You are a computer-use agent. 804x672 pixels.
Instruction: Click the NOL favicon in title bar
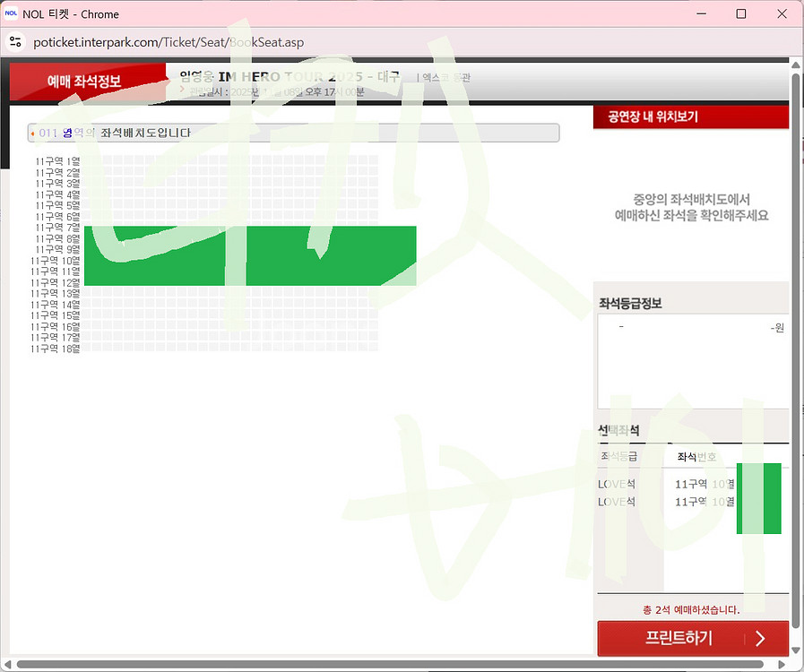click(x=11, y=13)
